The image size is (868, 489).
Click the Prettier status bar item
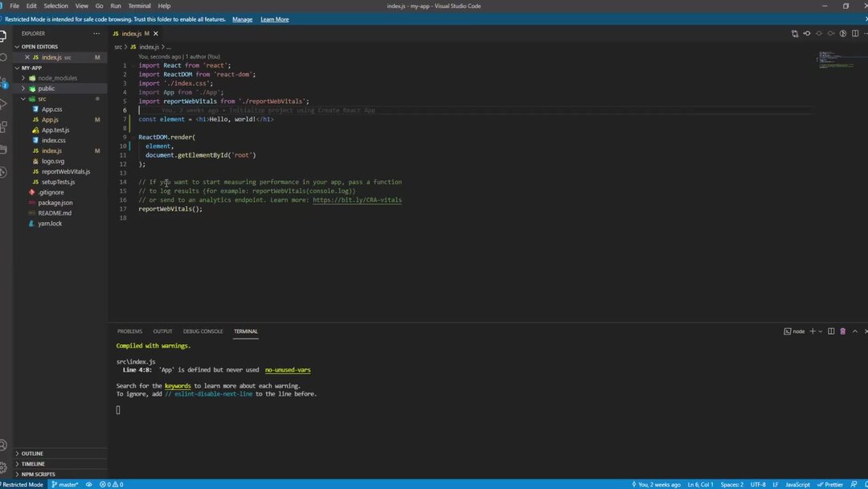tap(829, 484)
